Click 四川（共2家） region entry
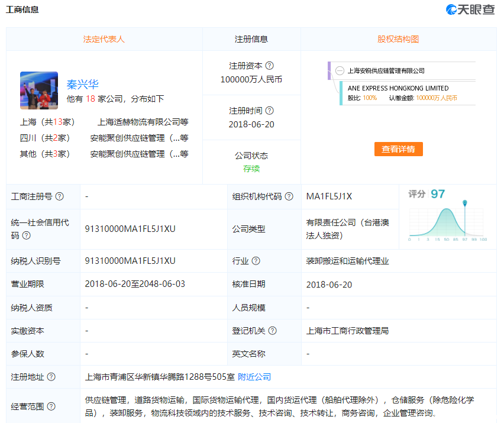 (45, 138)
